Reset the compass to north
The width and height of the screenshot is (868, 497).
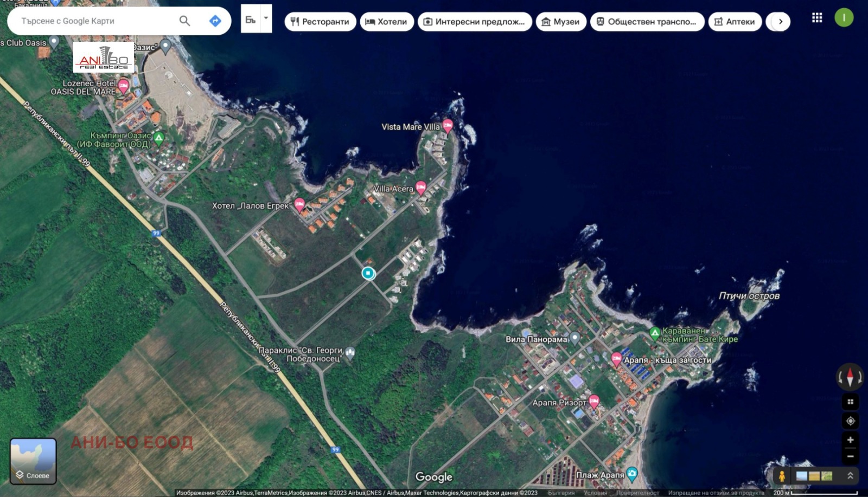850,377
